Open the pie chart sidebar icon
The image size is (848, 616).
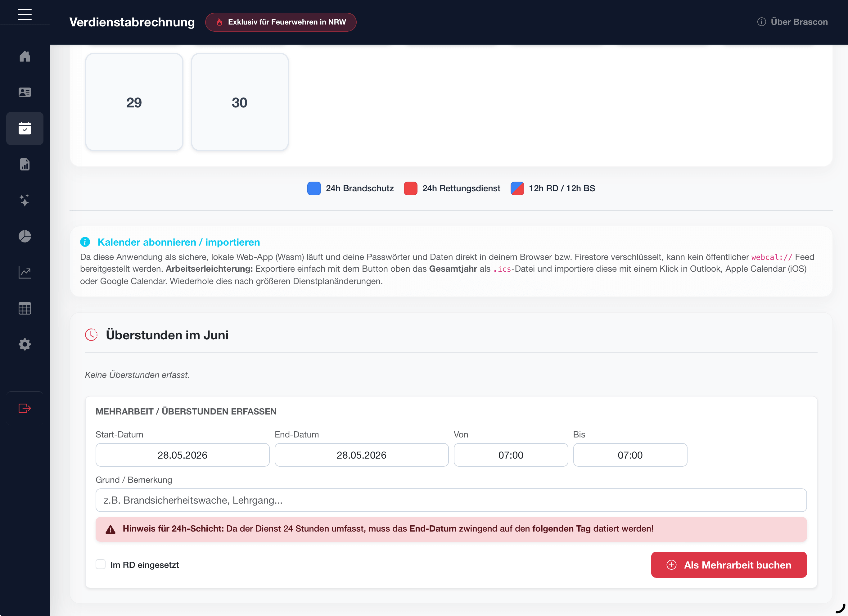(x=25, y=236)
